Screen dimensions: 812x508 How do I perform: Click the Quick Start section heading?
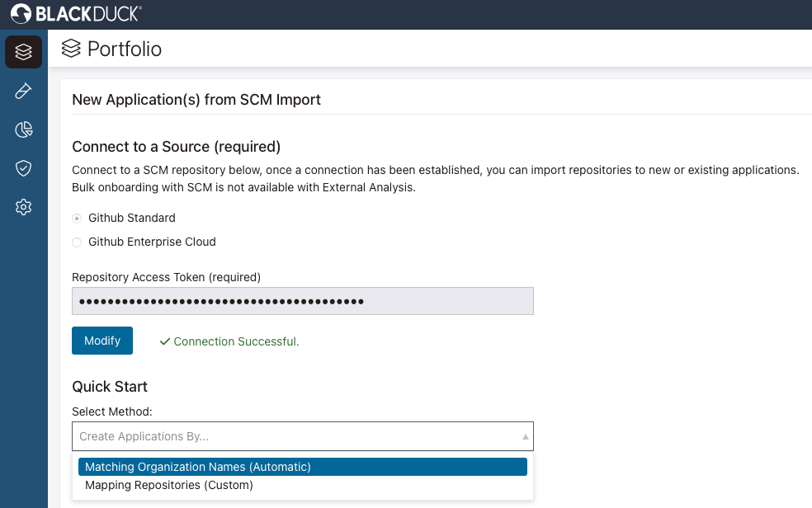click(x=110, y=387)
